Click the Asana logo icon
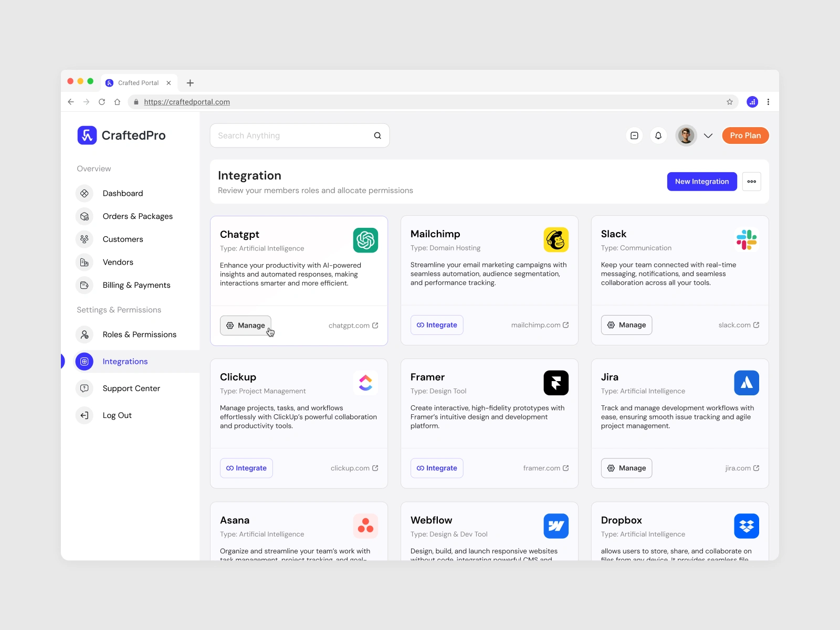Screen dimensions: 840x630 tap(365, 526)
